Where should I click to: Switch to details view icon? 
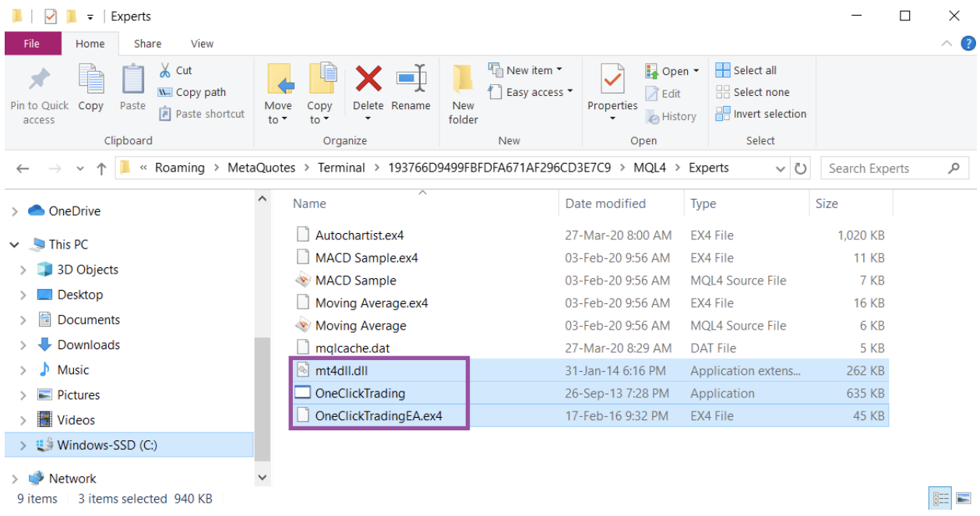point(941,499)
